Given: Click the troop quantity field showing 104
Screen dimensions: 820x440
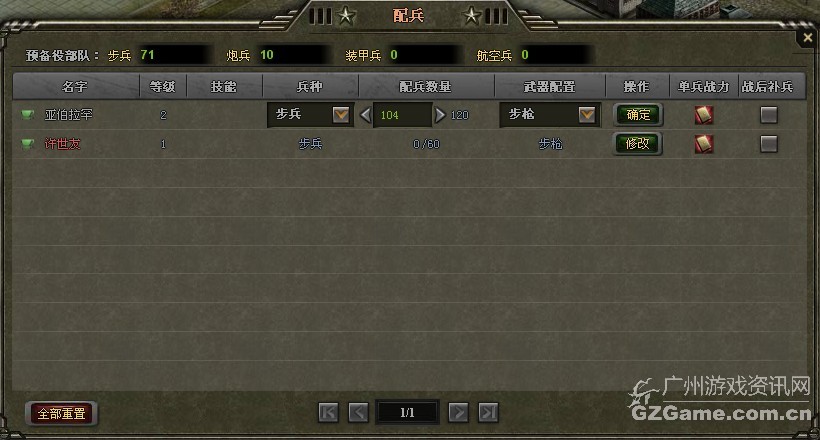Looking at the screenshot, I should [402, 115].
